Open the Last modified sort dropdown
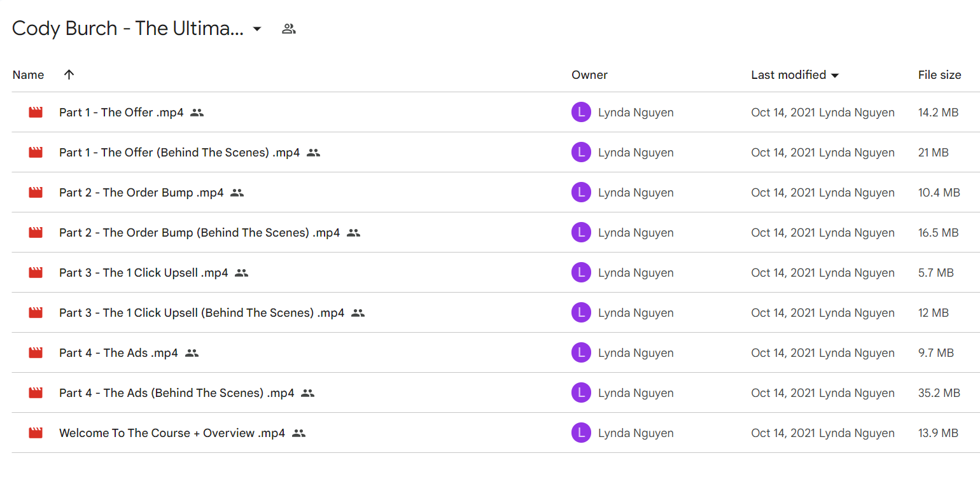980x486 pixels. pyautogui.click(x=835, y=75)
